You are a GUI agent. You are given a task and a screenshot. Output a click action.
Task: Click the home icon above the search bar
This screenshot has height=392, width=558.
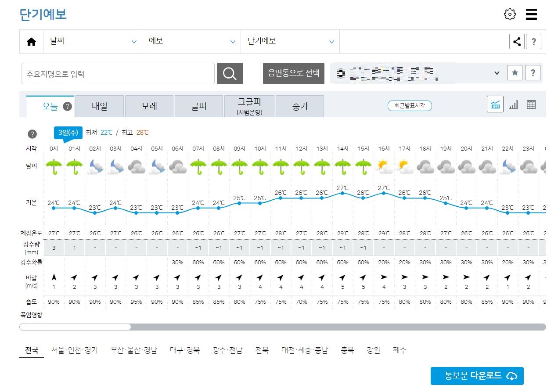click(31, 41)
